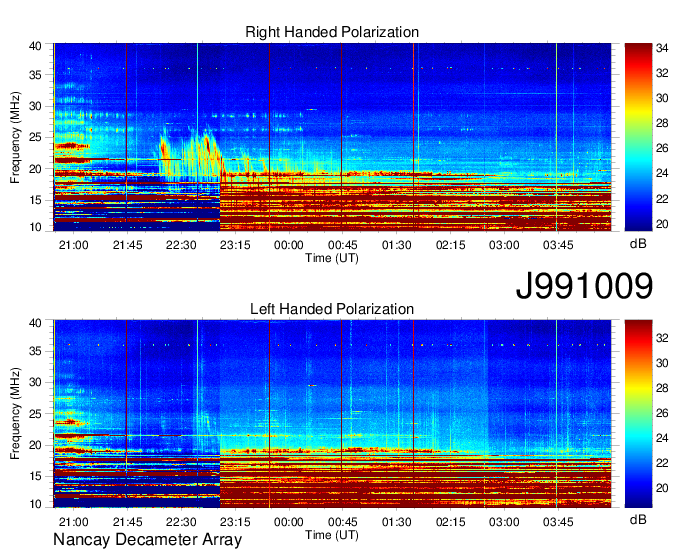Screen dimensions: 680x552
Task: Click the "34" value on the Right Handed colorbar
Action: click(662, 48)
